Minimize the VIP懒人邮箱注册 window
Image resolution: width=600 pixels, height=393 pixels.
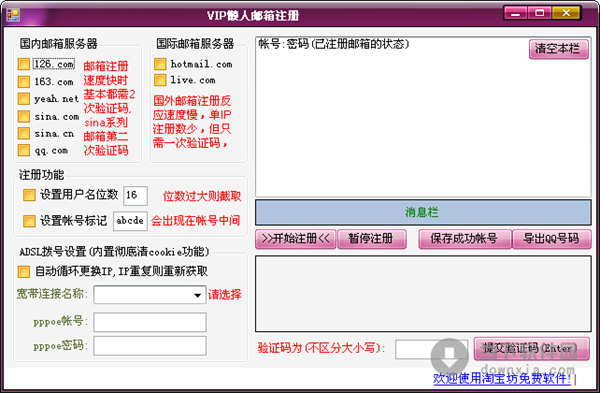(516, 13)
